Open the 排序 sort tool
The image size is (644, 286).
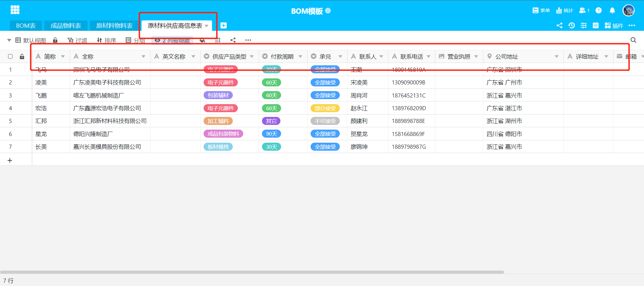pyautogui.click(x=106, y=40)
